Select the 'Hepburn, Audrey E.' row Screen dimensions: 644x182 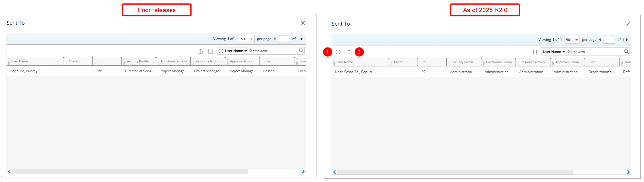click(156, 71)
